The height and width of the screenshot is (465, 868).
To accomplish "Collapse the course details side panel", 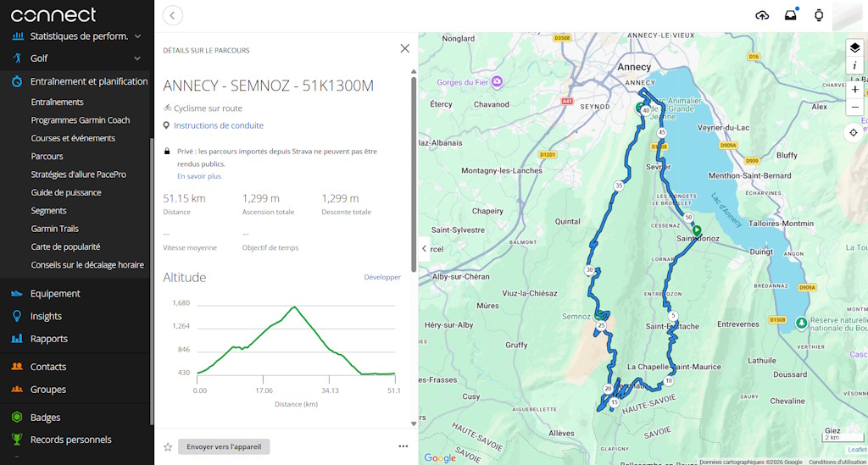I will pyautogui.click(x=425, y=249).
